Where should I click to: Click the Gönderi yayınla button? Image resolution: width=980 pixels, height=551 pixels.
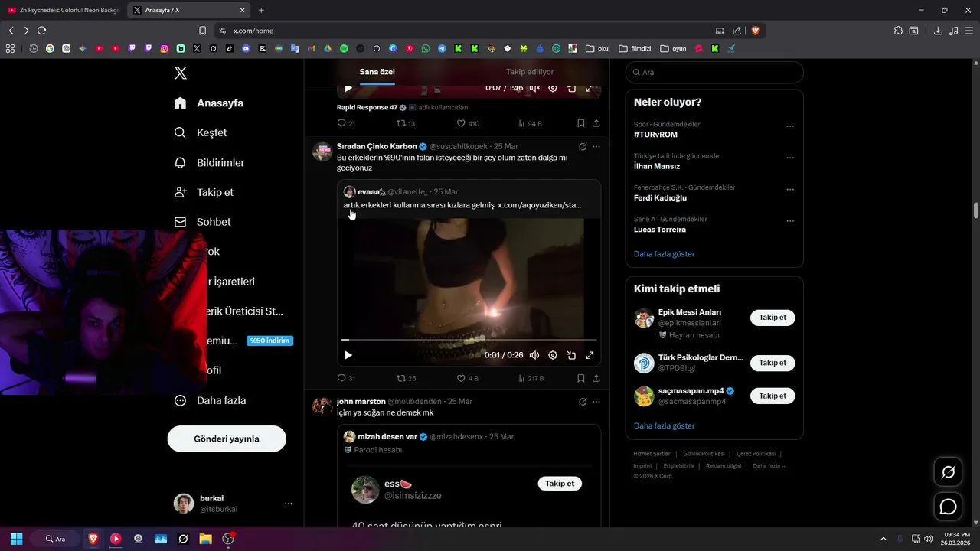tap(227, 439)
